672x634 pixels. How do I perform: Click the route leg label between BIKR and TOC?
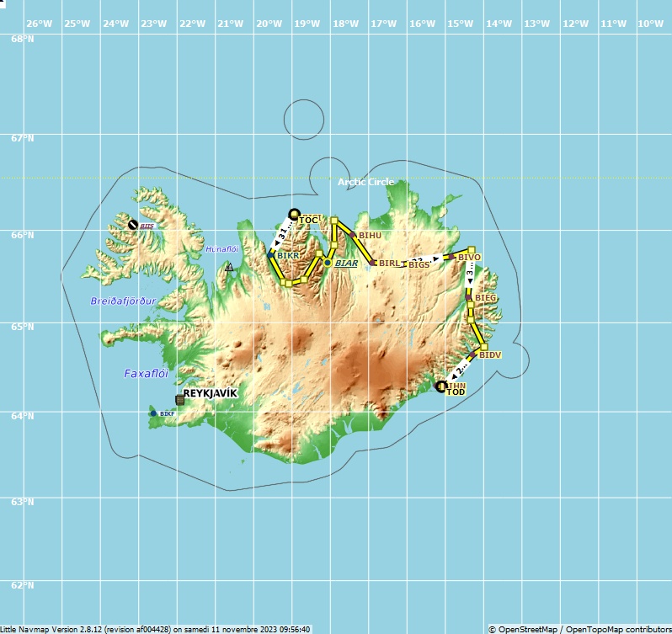point(283,233)
